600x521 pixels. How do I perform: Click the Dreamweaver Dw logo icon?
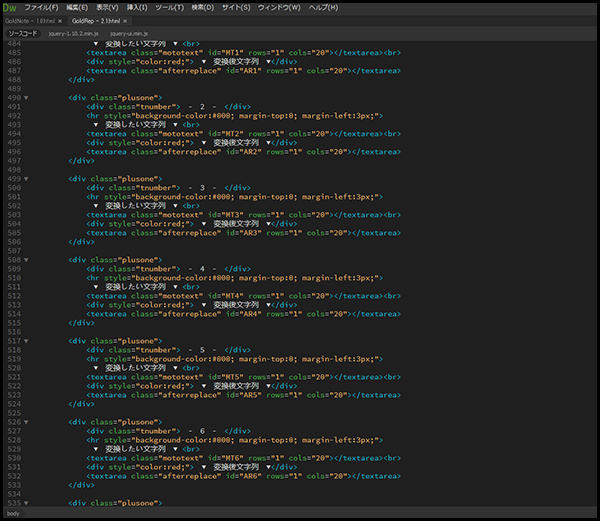coord(10,7)
